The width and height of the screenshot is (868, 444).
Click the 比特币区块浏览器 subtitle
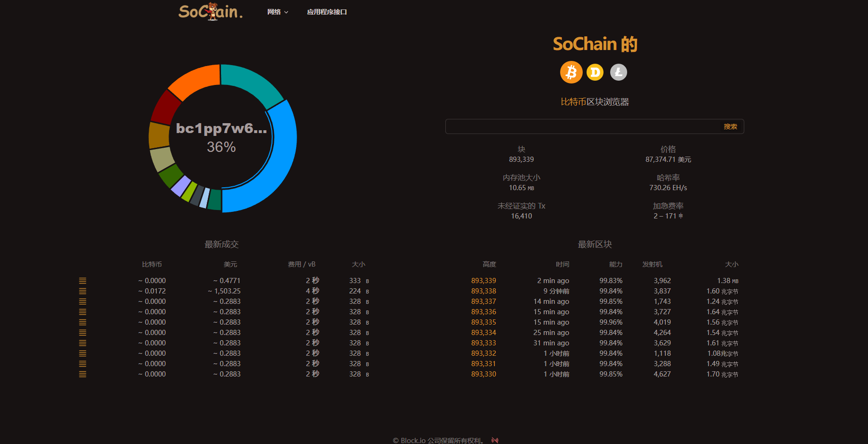pos(595,102)
